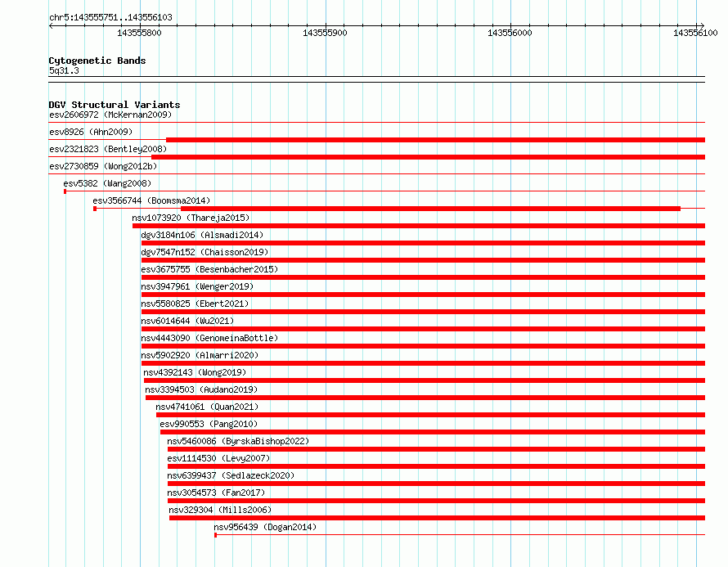Click esv3675755 (Besenbacher2015) label

(x=209, y=269)
